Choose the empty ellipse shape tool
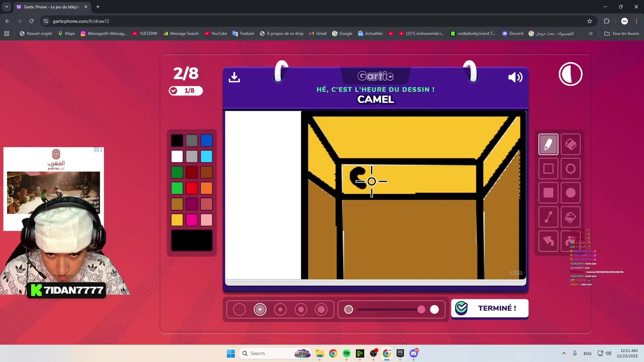This screenshot has height=362, width=644. click(571, 169)
